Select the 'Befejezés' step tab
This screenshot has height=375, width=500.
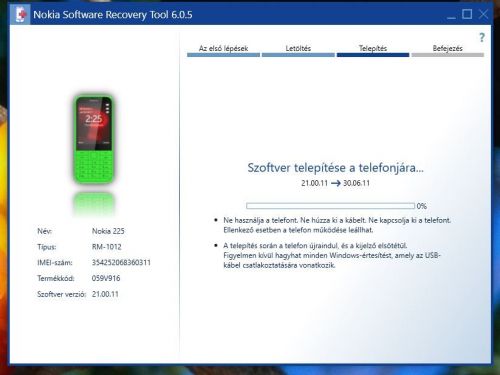[x=447, y=50]
